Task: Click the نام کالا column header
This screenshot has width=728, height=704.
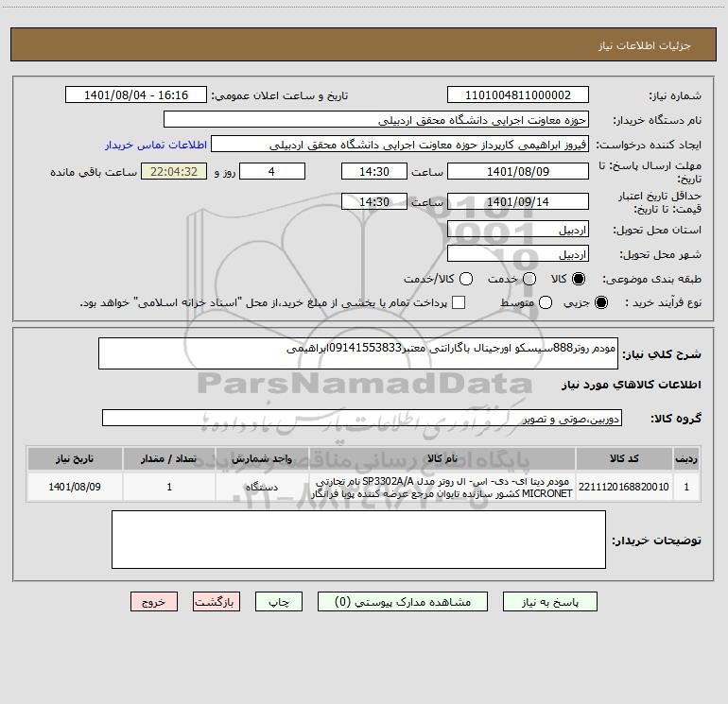Action: [x=442, y=458]
